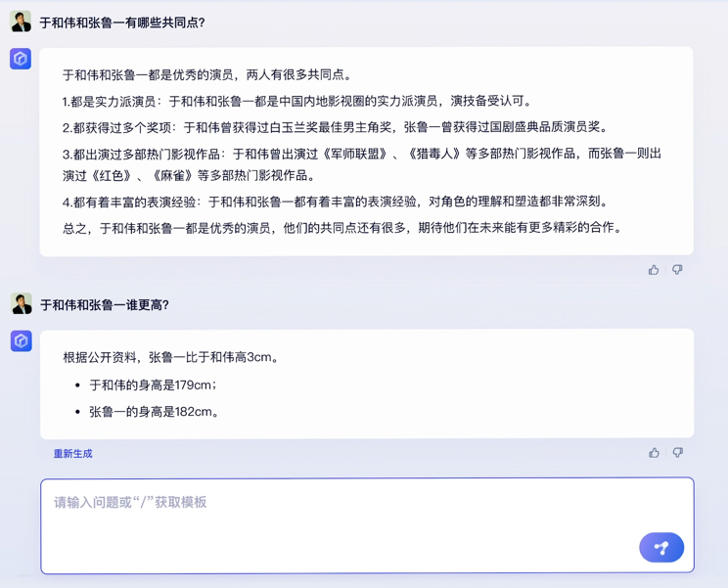
Task: Send message with the purple send button
Action: [661, 548]
